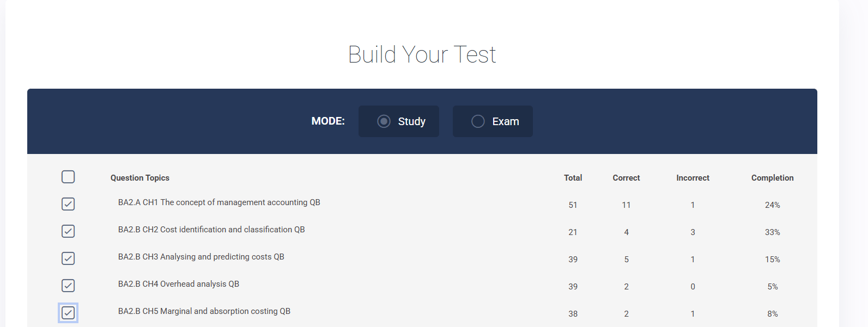This screenshot has width=868, height=327.
Task: Uncheck BA2.B CH4 Overhead analysis checkbox
Action: click(x=68, y=286)
